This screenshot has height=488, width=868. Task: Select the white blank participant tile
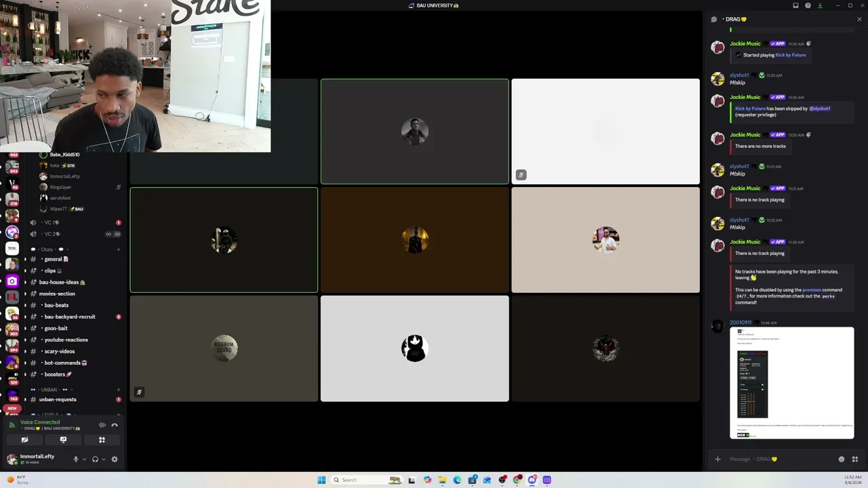(606, 131)
